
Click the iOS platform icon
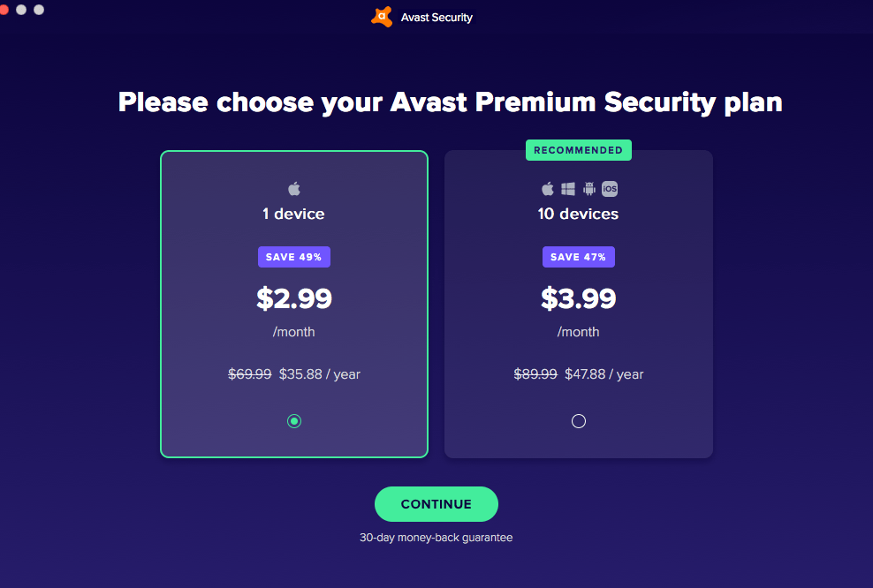point(609,187)
